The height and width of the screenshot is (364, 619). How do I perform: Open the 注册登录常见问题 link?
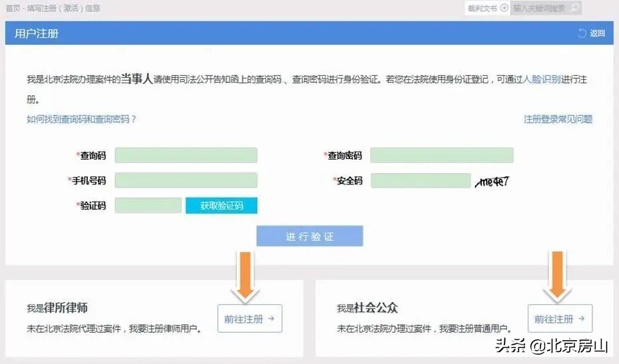pyautogui.click(x=558, y=119)
